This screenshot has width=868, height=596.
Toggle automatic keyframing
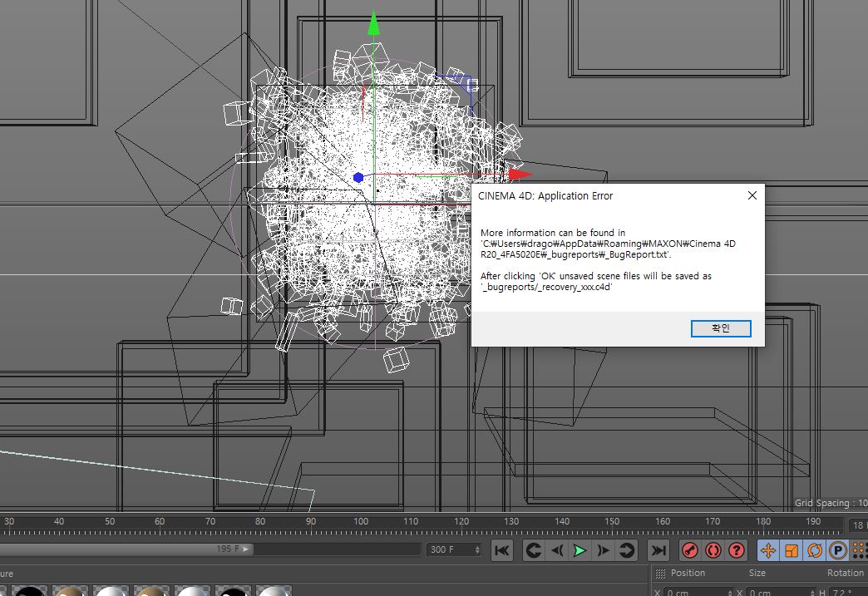pyautogui.click(x=713, y=550)
